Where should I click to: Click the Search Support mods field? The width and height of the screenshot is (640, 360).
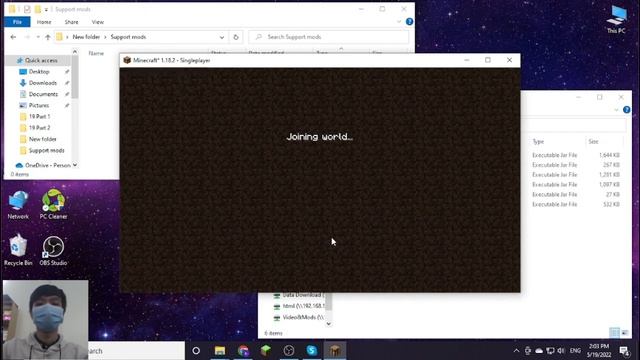tap(328, 37)
